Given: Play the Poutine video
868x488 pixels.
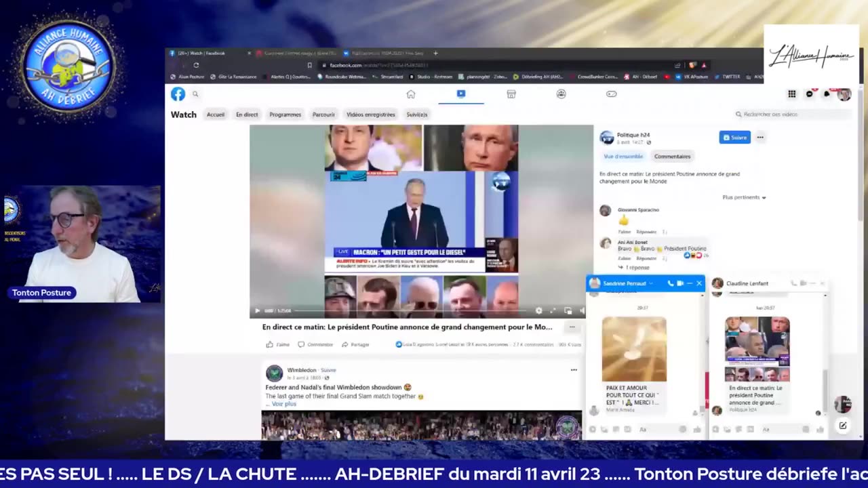Looking at the screenshot, I should pos(257,310).
